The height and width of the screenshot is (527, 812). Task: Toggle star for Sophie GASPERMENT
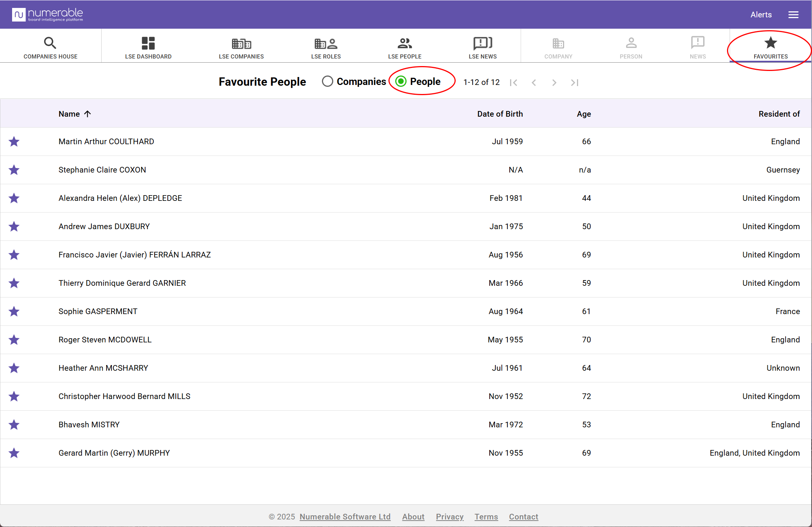point(14,311)
